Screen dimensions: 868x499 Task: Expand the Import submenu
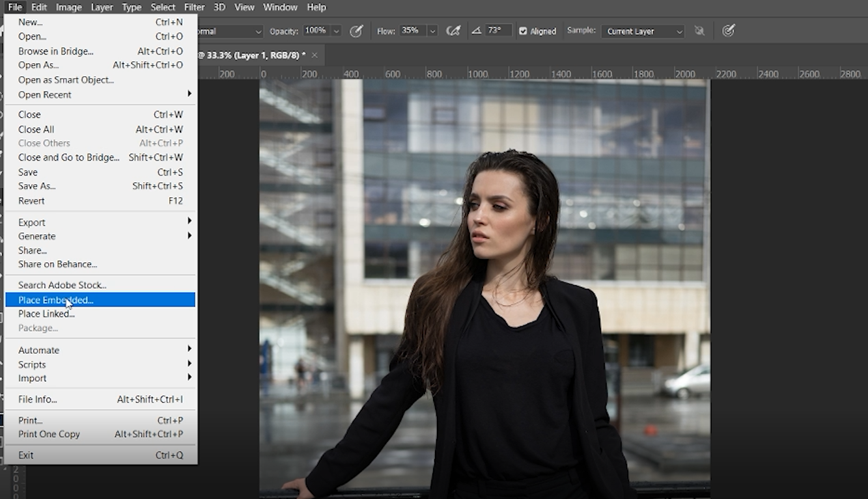100,378
